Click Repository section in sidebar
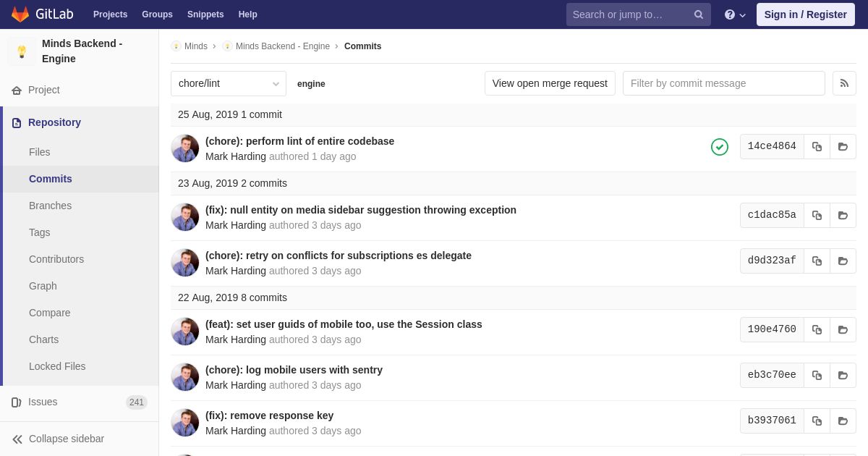This screenshot has height=456, width=868. (x=80, y=122)
